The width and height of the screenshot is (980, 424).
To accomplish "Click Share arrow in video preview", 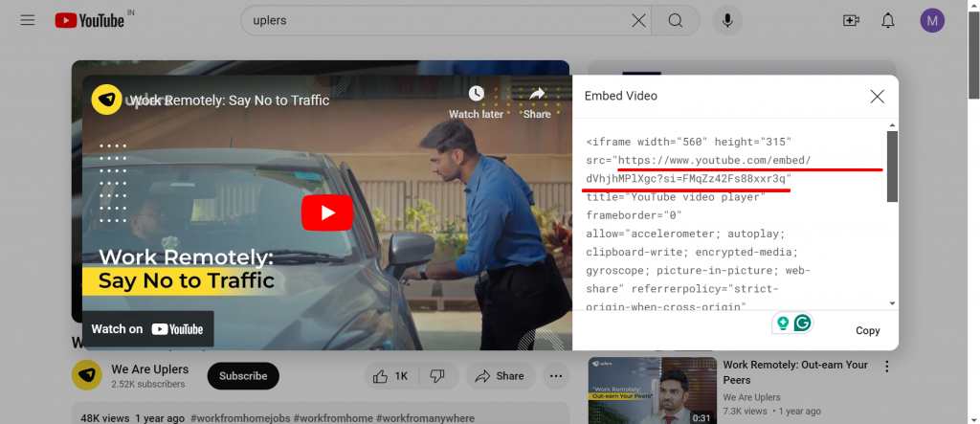I will pyautogui.click(x=537, y=101).
